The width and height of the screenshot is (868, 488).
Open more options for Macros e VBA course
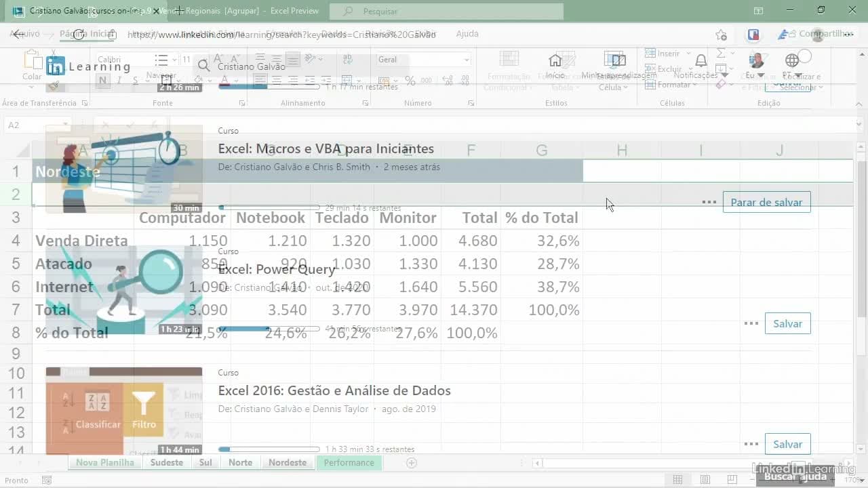pyautogui.click(x=709, y=202)
